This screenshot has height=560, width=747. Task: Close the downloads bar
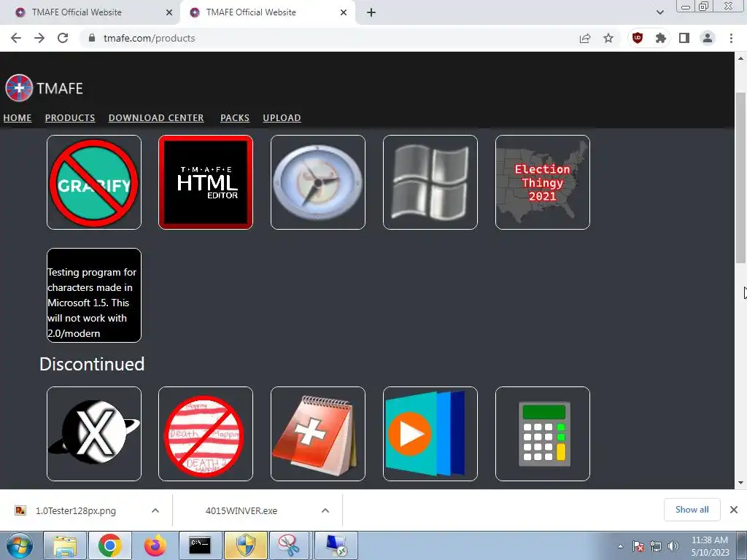click(x=734, y=510)
